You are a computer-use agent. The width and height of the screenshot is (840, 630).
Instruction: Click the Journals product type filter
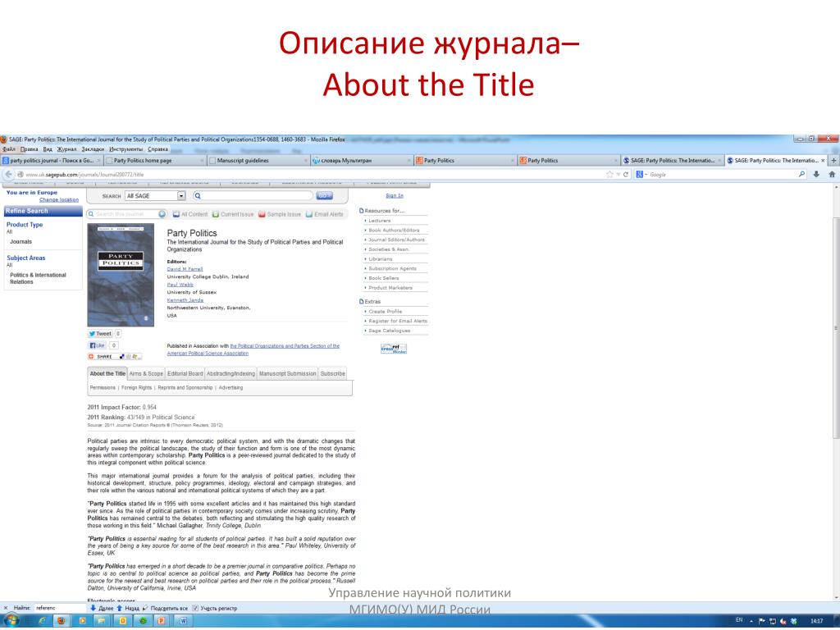pos(21,242)
